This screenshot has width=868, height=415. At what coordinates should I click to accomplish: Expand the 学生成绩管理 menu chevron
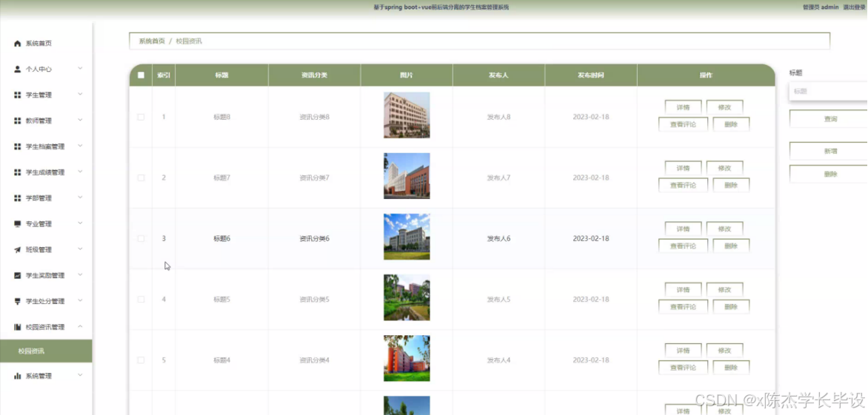80,172
